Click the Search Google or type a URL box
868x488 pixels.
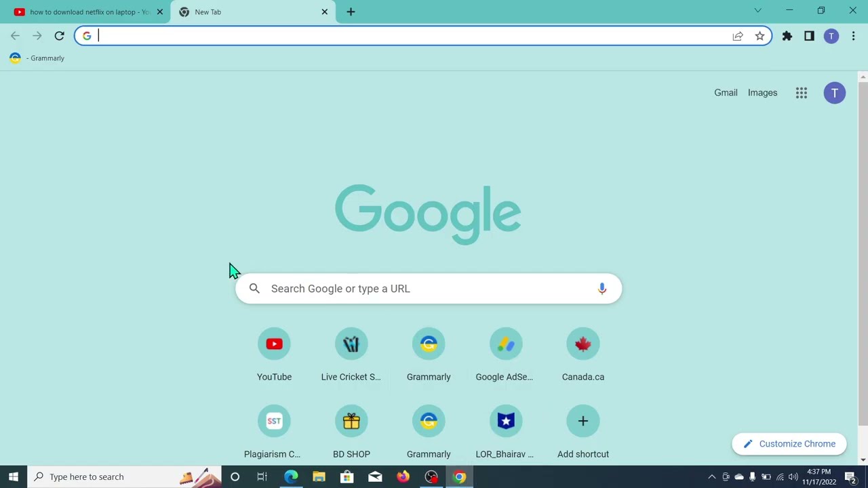(429, 289)
